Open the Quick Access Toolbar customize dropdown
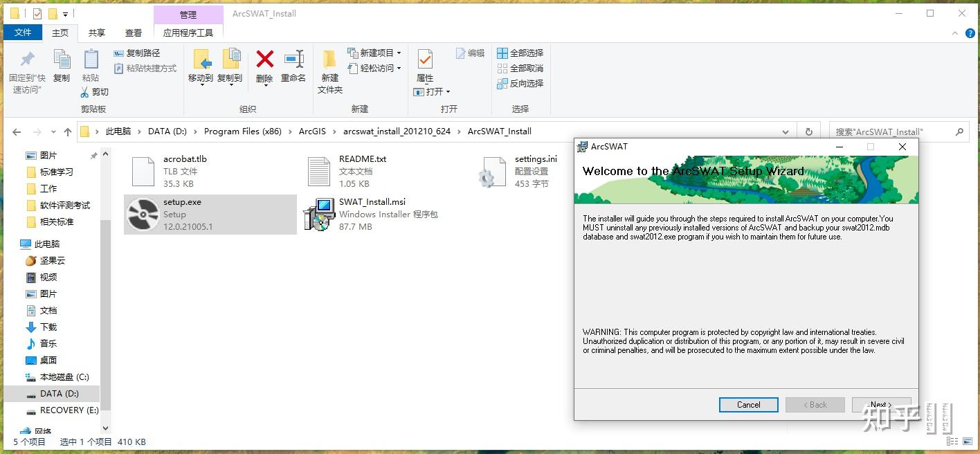This screenshot has height=454, width=980. (x=65, y=14)
